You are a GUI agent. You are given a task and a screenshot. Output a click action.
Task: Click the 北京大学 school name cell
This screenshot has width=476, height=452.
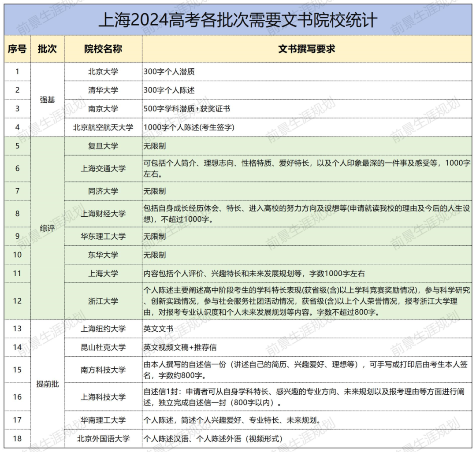tap(103, 72)
